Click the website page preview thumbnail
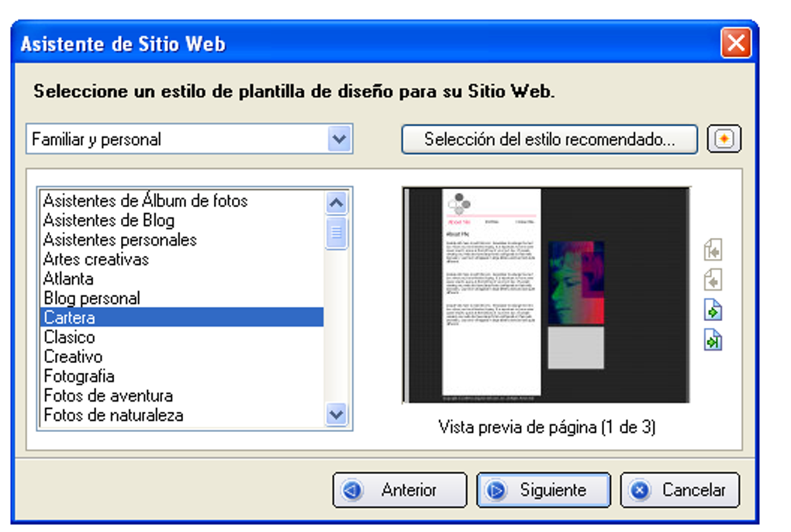 pos(545,293)
